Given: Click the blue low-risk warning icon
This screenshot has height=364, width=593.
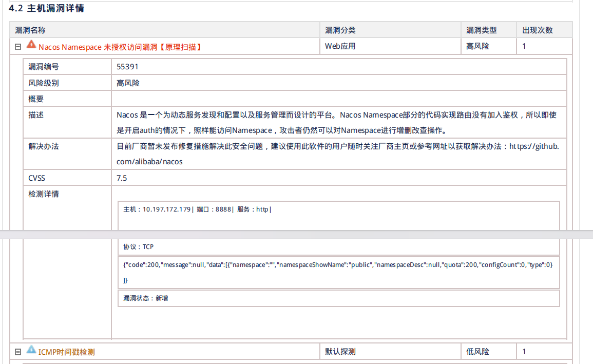Looking at the screenshot, I should point(31,350).
